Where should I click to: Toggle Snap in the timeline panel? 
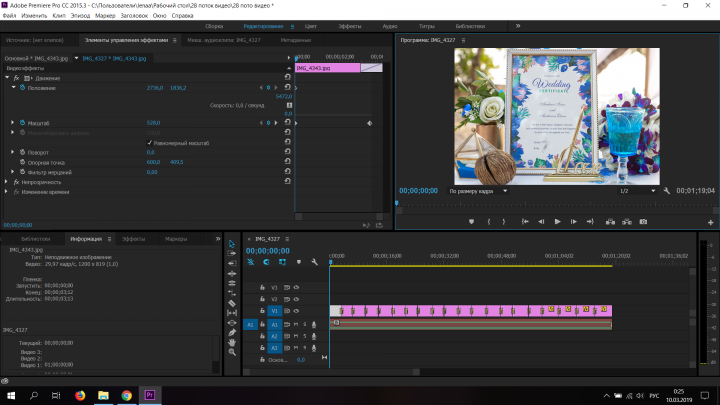pyautogui.click(x=266, y=262)
